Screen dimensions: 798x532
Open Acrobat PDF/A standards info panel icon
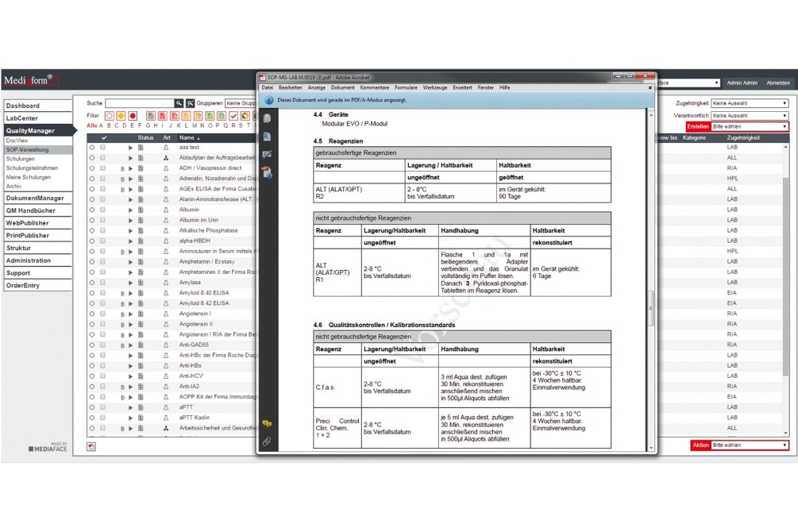[x=267, y=172]
